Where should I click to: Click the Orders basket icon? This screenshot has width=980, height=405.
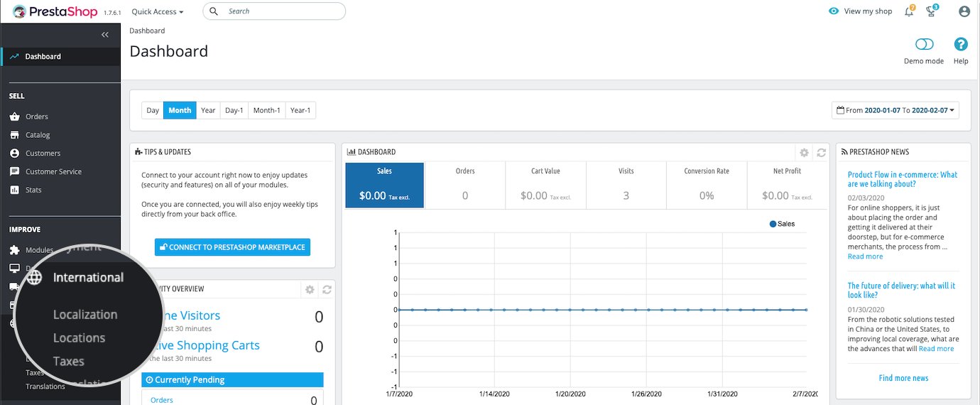tap(14, 117)
